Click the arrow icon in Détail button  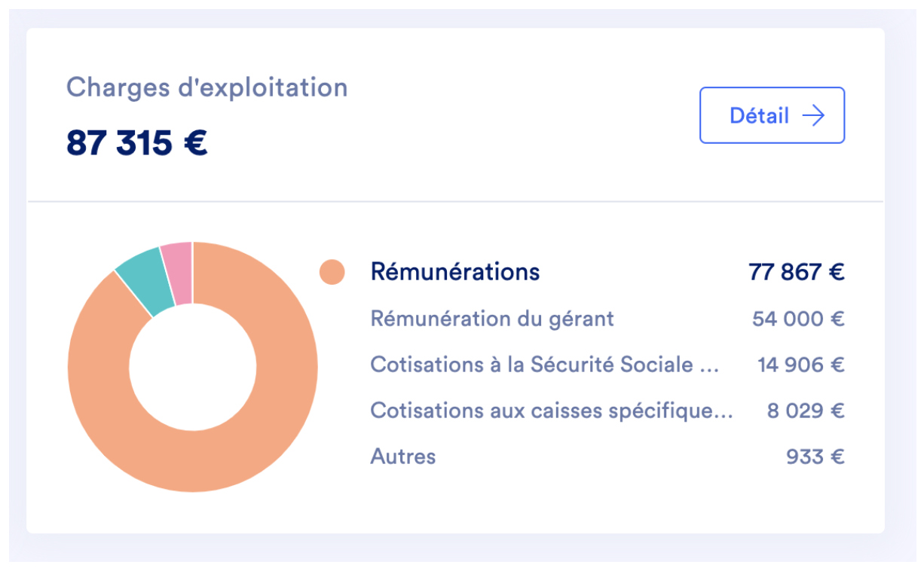pyautogui.click(x=813, y=116)
